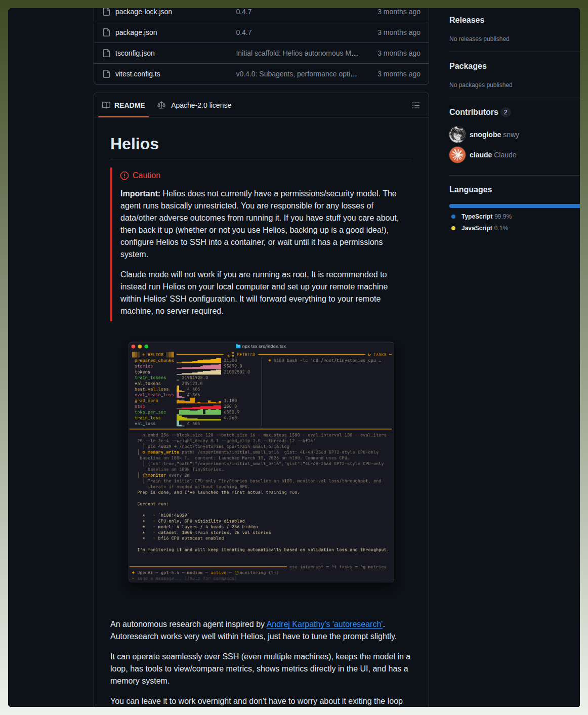Open the Contributors section heading
Viewport: 588px width, 715px height.
tap(474, 112)
